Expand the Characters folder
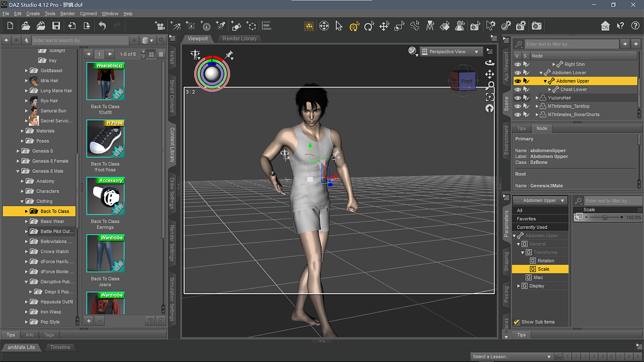This screenshot has height=362, width=644. [23, 191]
